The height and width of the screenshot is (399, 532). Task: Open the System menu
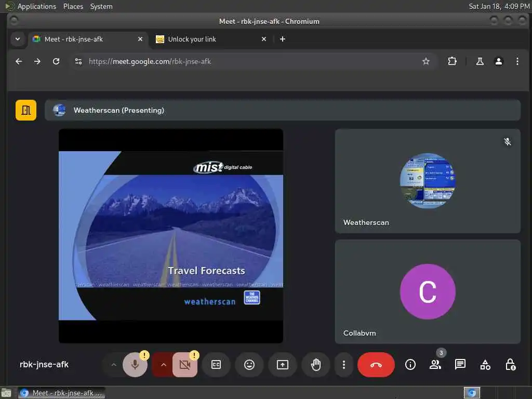[101, 6]
